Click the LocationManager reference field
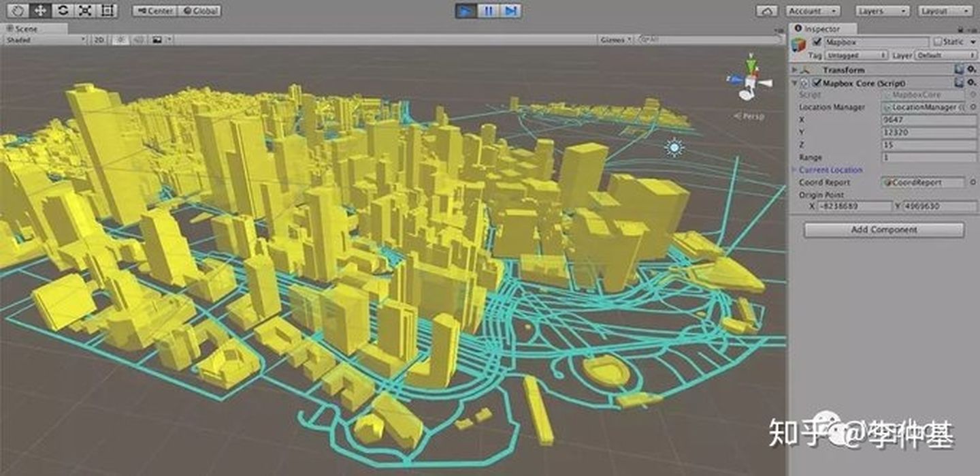This screenshot has width=980, height=476. pos(924,107)
